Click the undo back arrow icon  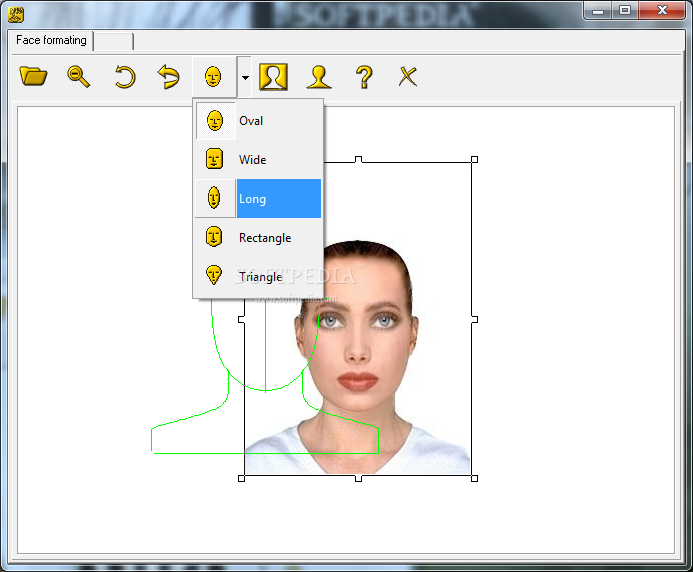tap(169, 77)
